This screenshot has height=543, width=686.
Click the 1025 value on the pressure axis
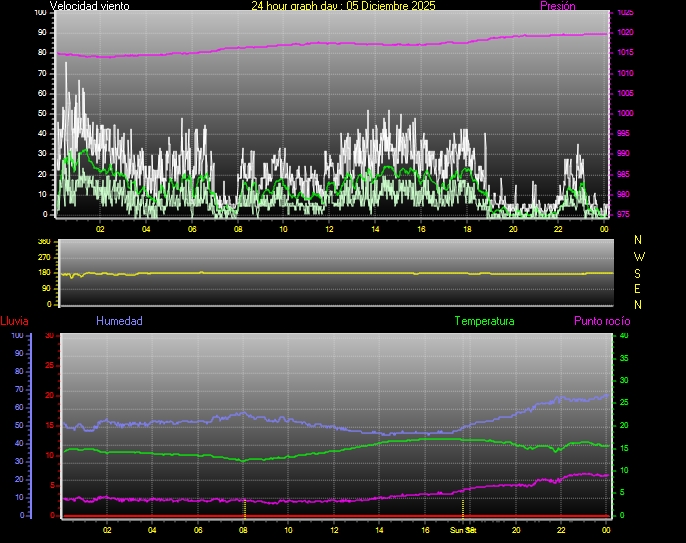tap(625, 13)
